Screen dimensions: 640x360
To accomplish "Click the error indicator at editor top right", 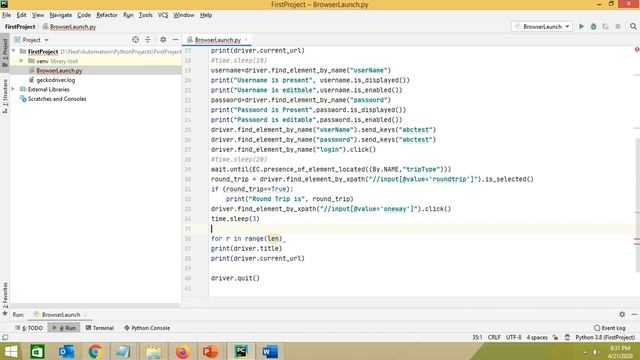I will (x=637, y=50).
